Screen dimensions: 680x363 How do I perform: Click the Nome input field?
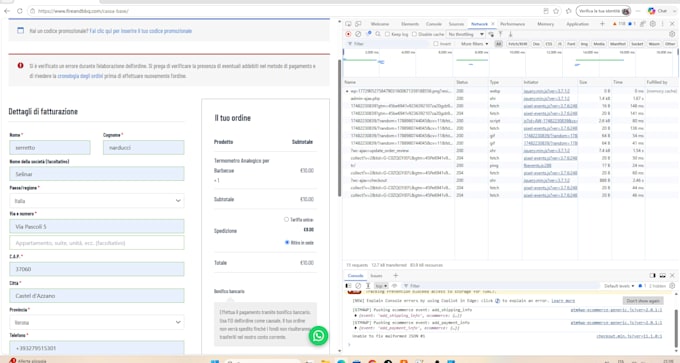[x=50, y=147]
